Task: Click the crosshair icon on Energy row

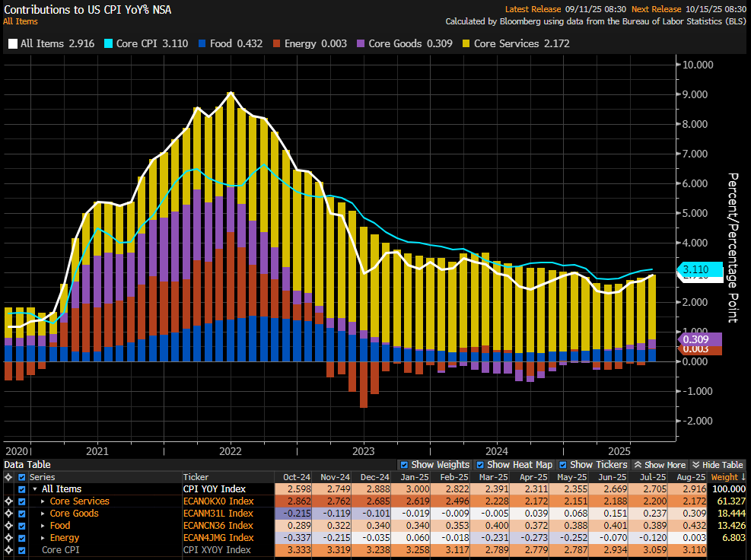Action: [x=8, y=538]
